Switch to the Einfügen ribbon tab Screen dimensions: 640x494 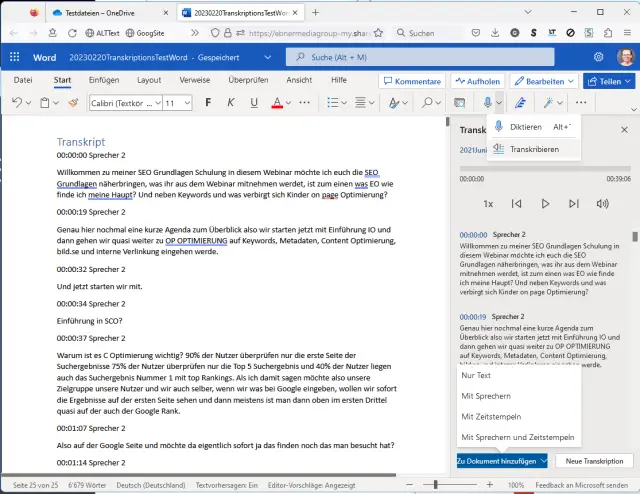click(104, 79)
